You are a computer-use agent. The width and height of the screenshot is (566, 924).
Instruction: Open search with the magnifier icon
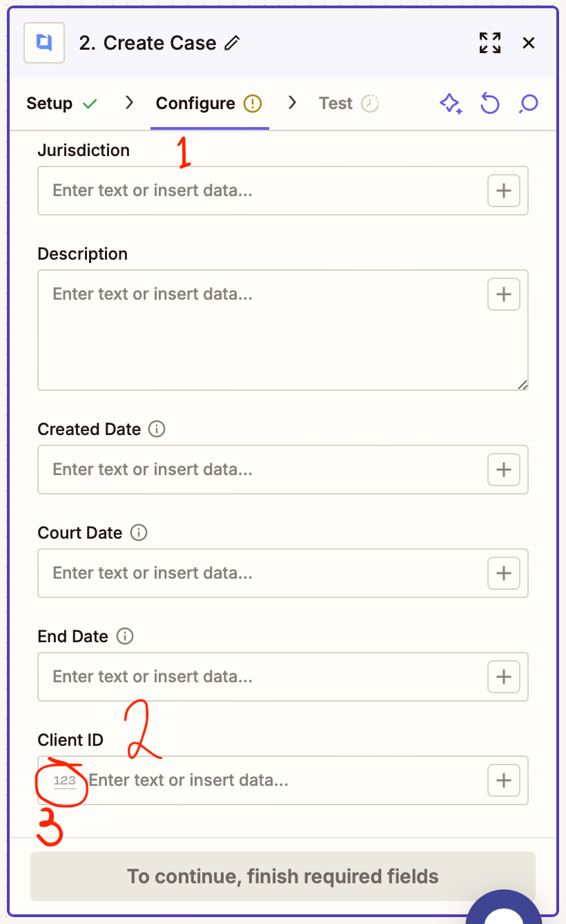click(x=528, y=103)
